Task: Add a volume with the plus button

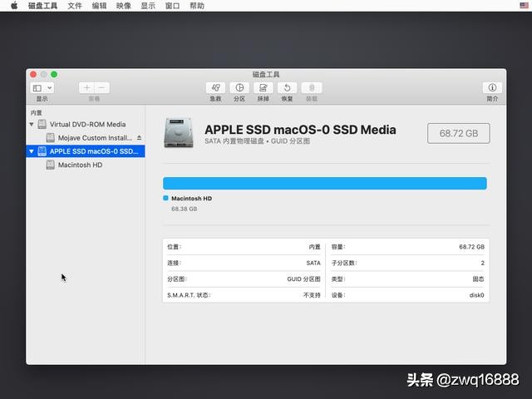Action: pyautogui.click(x=87, y=87)
